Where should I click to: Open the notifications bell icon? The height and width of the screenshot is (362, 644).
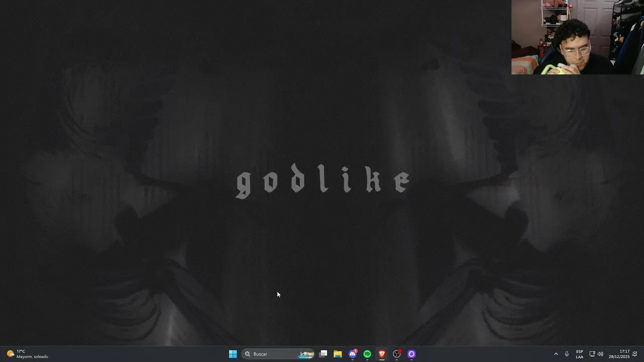[x=635, y=354]
